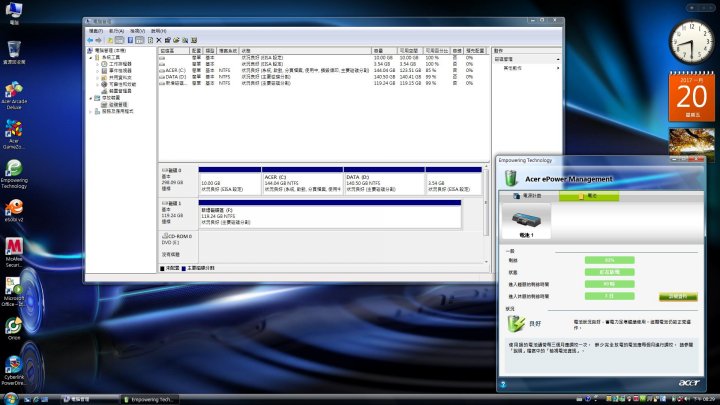The width and height of the screenshot is (720, 405).
Task: Open CyberLink PowerDVD desktop icon
Action: click(x=14, y=371)
